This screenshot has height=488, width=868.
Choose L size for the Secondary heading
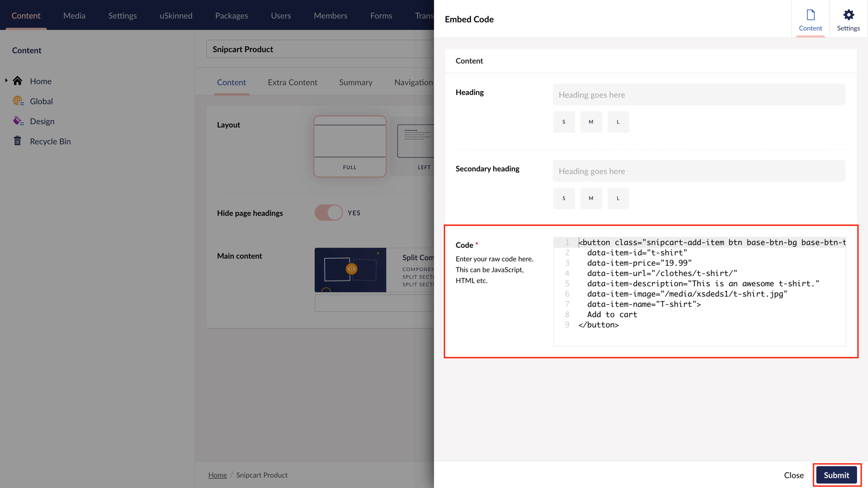point(618,198)
